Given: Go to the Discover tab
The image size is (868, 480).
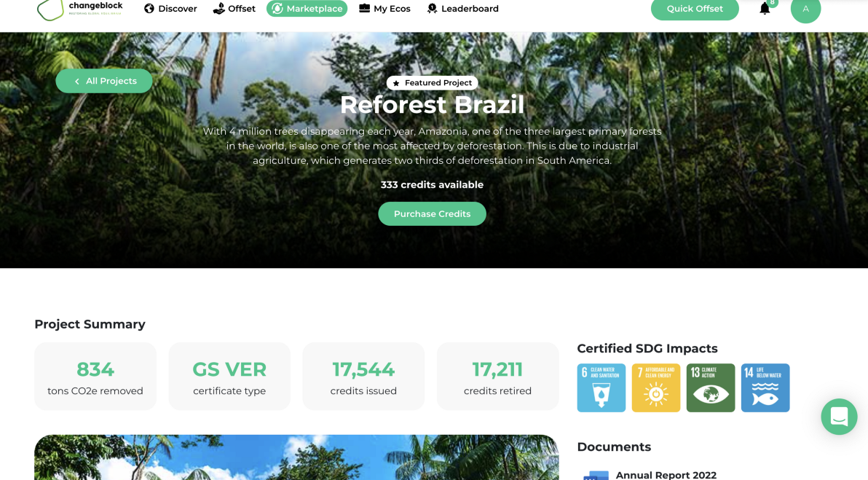Looking at the screenshot, I should click(170, 9).
